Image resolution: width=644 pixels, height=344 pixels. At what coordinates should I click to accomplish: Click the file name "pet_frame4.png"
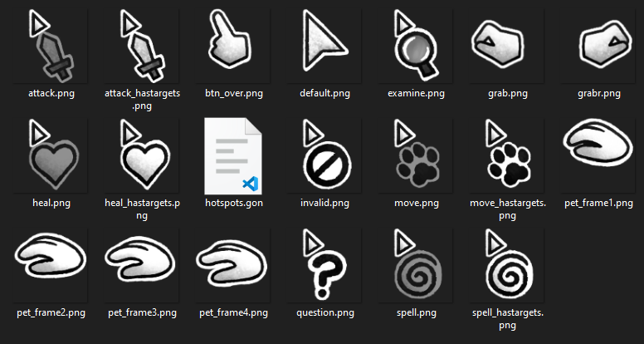pos(234,312)
